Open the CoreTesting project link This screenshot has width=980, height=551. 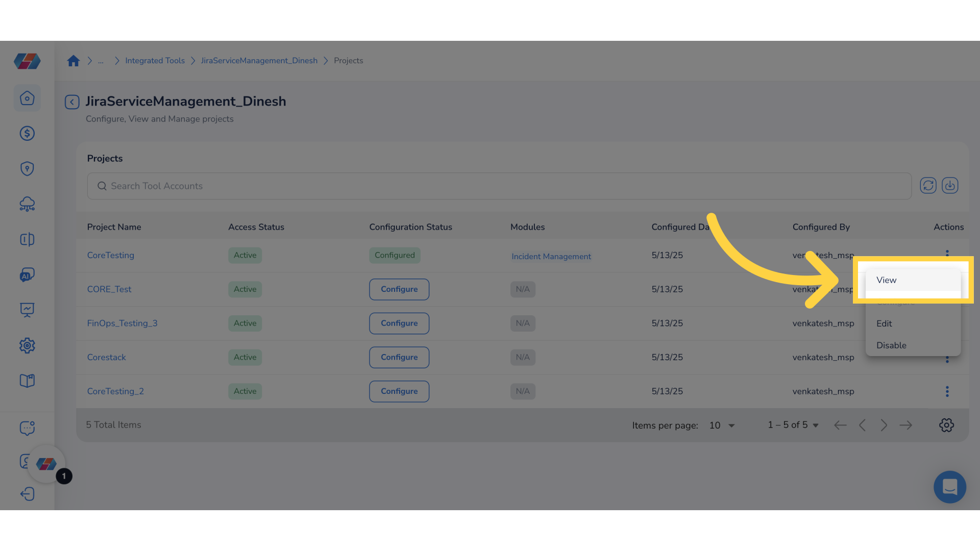(111, 255)
